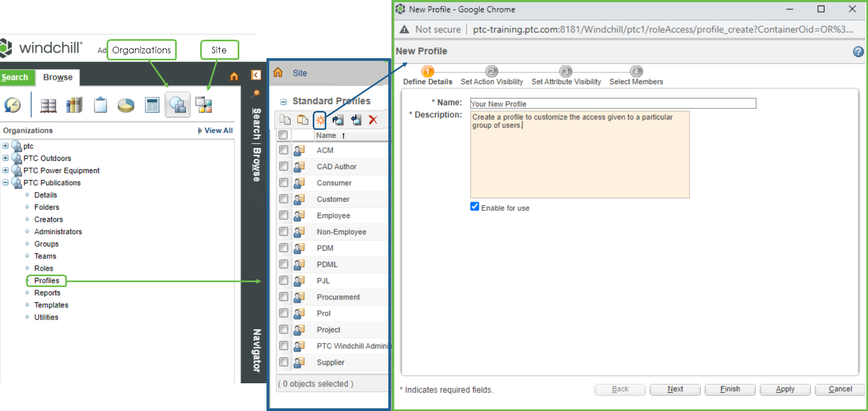This screenshot has height=411, width=868.
Task: Go to home via orange house icon
Action: coord(234,76)
